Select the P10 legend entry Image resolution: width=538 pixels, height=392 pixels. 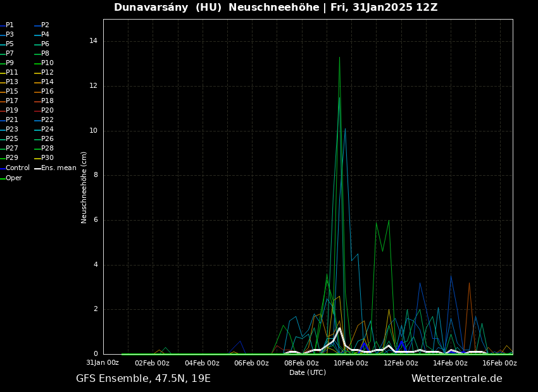pos(47,63)
